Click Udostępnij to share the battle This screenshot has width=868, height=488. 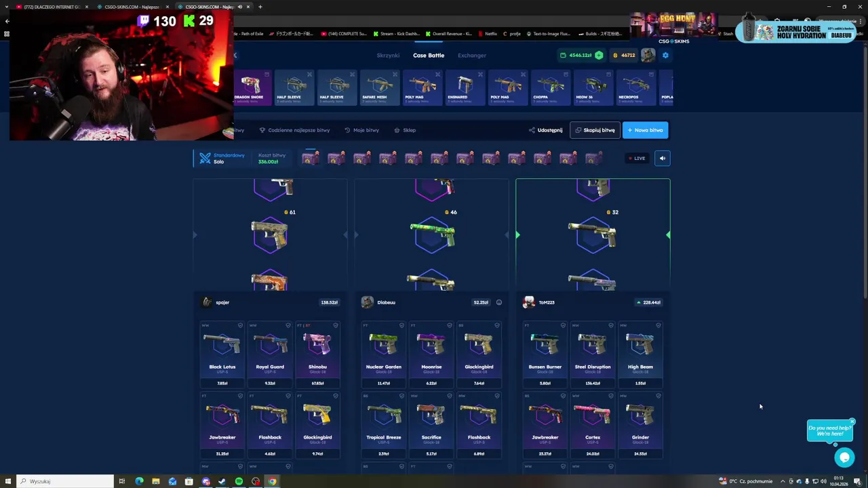[x=545, y=130]
